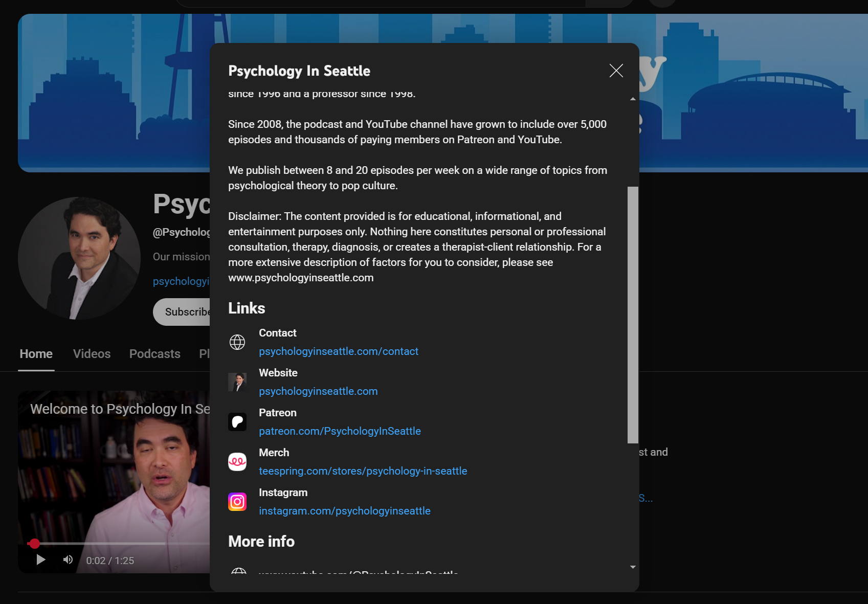The image size is (868, 604).
Task: Click the 'Welcome to Psychology In Se' video title
Action: point(120,409)
